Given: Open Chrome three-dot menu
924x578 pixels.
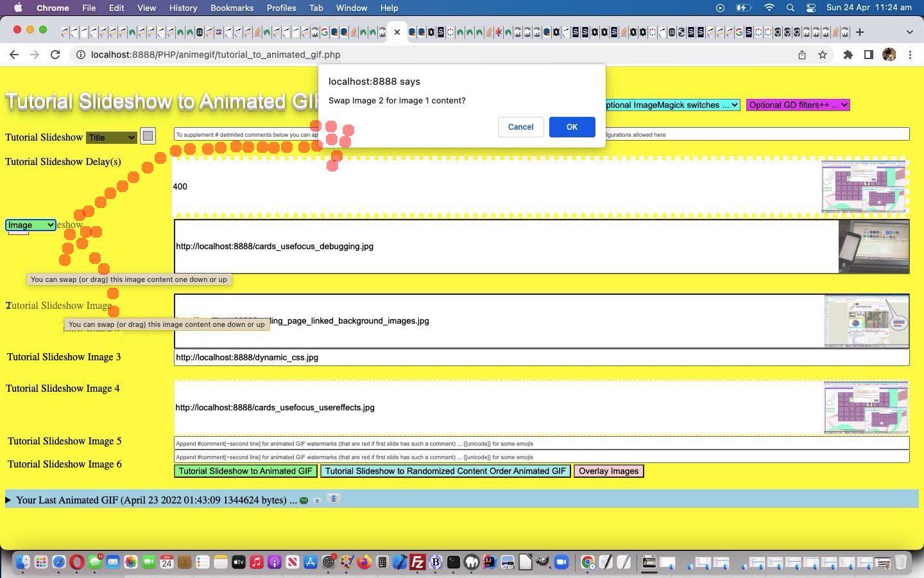Looking at the screenshot, I should click(910, 55).
